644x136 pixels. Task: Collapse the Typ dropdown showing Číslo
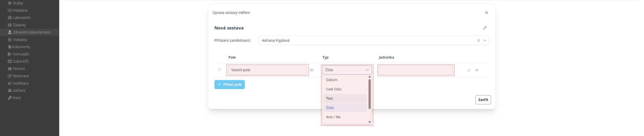[x=367, y=70]
